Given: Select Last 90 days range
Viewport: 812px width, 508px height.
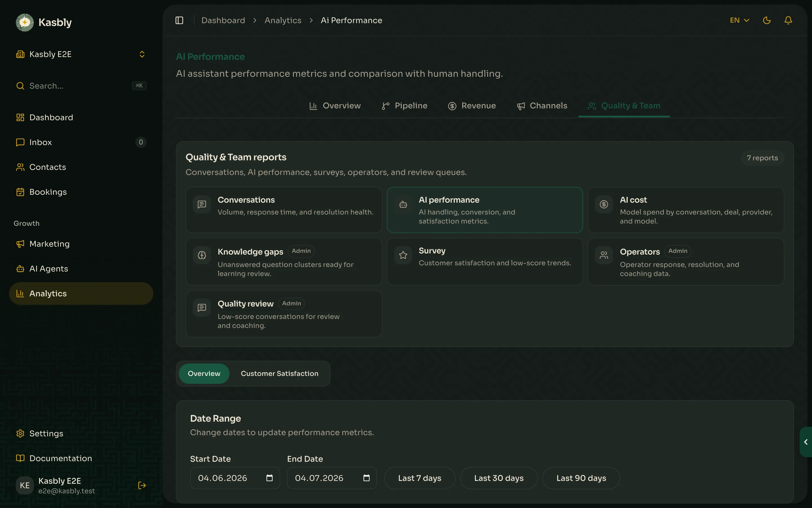Looking at the screenshot, I should coord(581,478).
